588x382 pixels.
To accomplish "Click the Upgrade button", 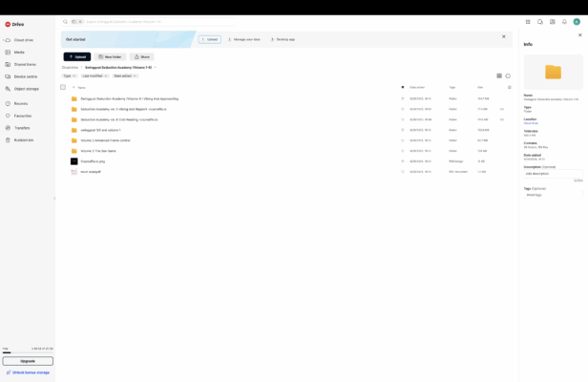I will 28,361.
